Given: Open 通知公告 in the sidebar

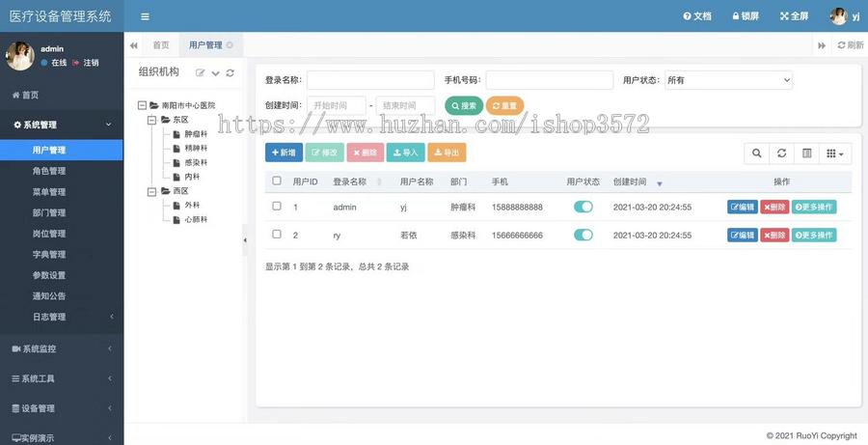Looking at the screenshot, I should 62,296.
